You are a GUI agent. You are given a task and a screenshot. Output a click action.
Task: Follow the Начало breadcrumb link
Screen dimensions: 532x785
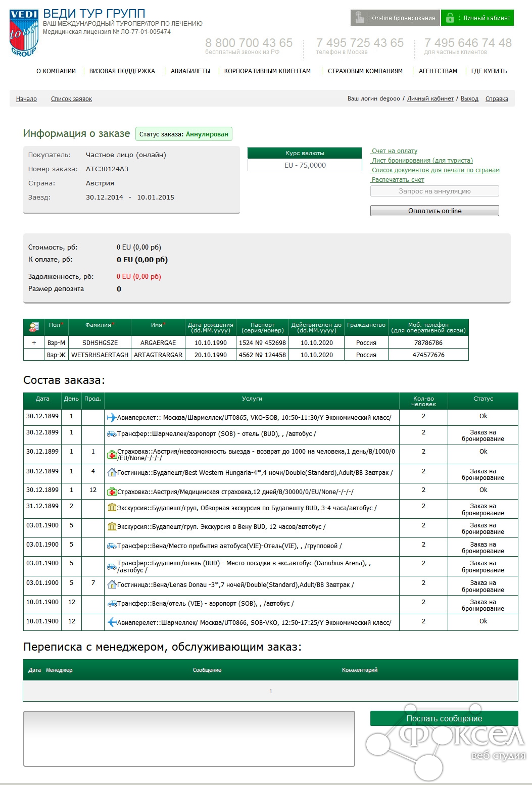pos(26,99)
